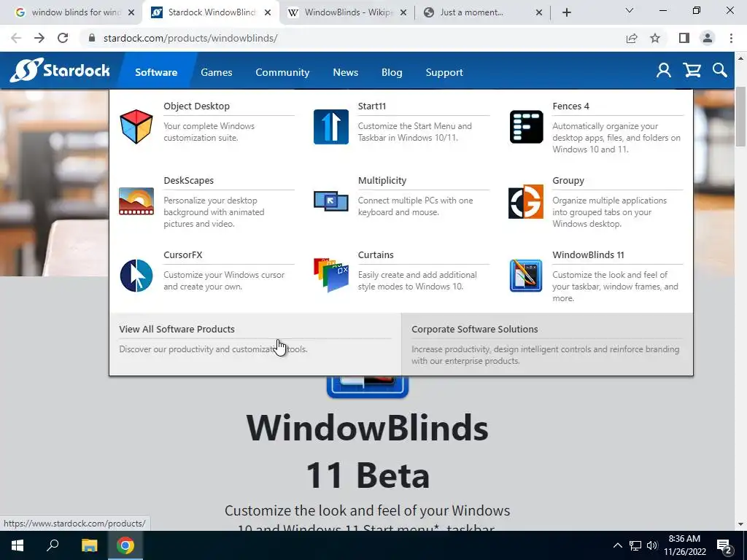Screen dimensions: 747x560
Task: Go forward in browser history
Action: pos(39,38)
